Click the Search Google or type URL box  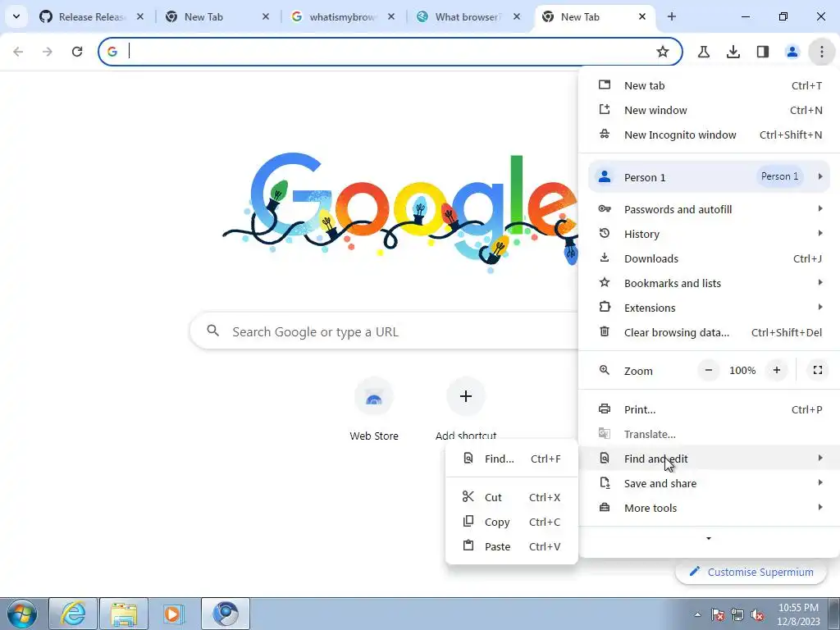point(384,331)
